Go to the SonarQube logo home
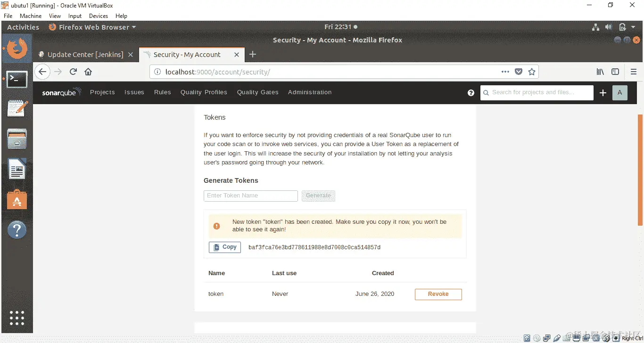The image size is (644, 343). coord(62,92)
